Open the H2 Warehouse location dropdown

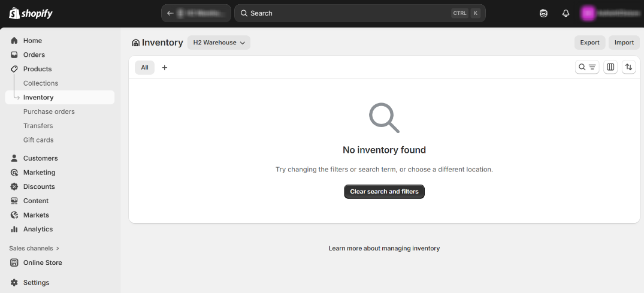pyautogui.click(x=219, y=43)
